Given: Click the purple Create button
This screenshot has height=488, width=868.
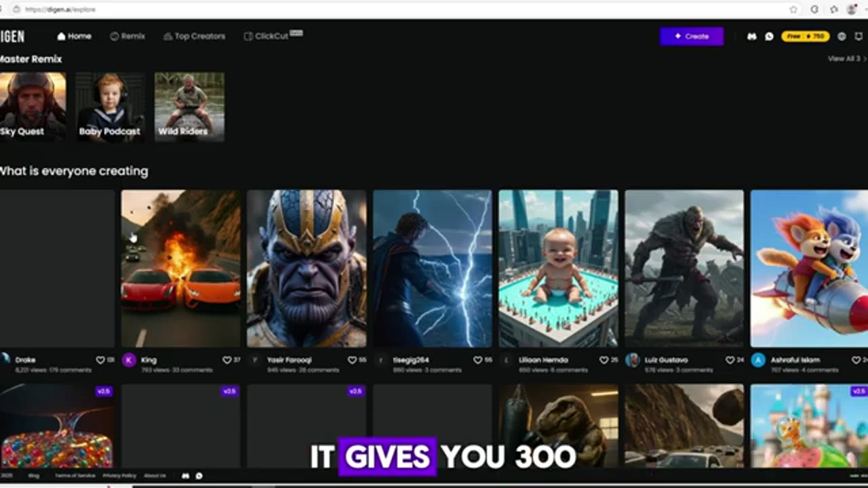Looking at the screenshot, I should coord(692,37).
